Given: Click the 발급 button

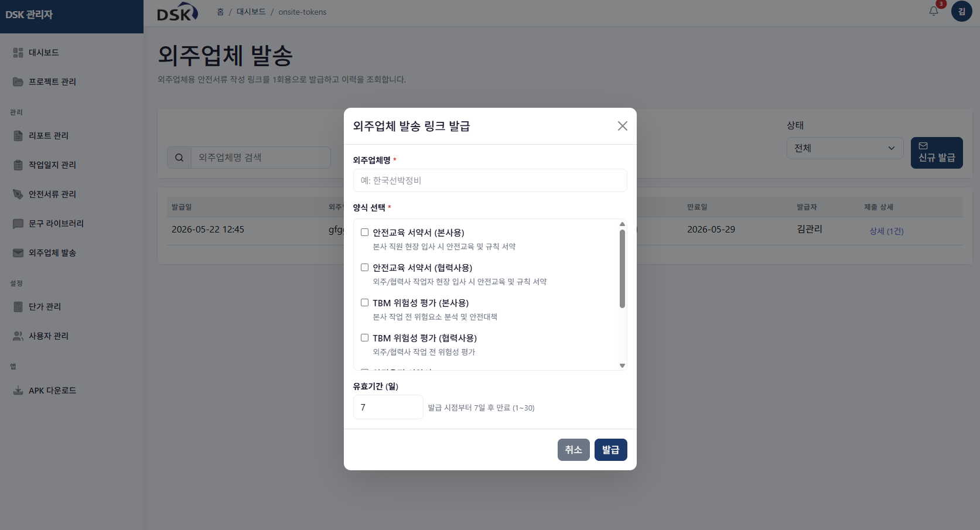Looking at the screenshot, I should (x=610, y=450).
